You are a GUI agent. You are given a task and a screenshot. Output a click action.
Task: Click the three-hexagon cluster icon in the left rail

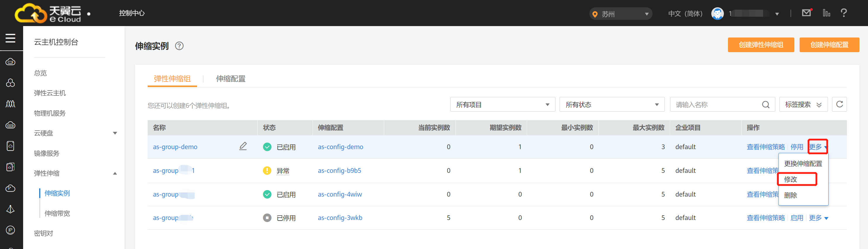click(x=11, y=83)
